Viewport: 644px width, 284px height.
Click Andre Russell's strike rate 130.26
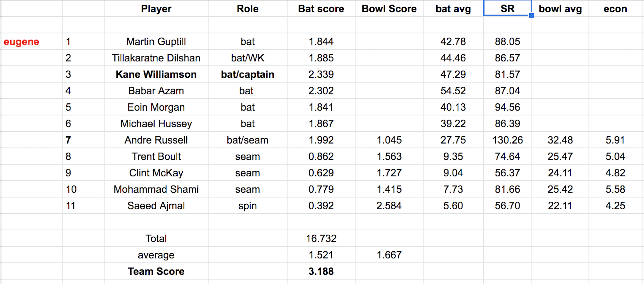pos(507,140)
